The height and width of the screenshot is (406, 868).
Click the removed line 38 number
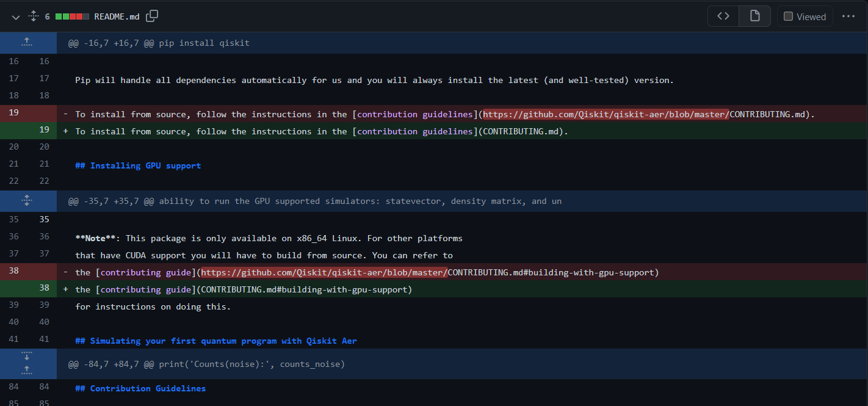14,272
